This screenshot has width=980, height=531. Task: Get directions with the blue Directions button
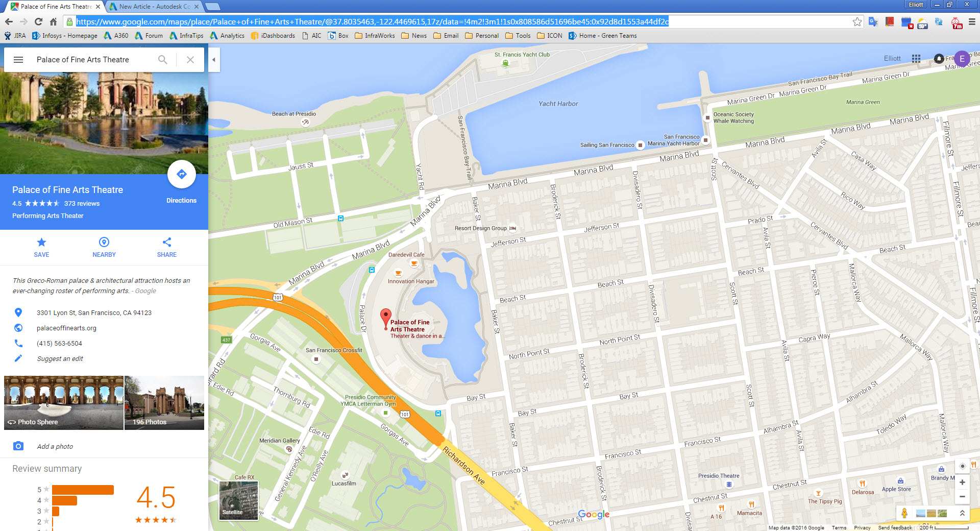click(181, 174)
